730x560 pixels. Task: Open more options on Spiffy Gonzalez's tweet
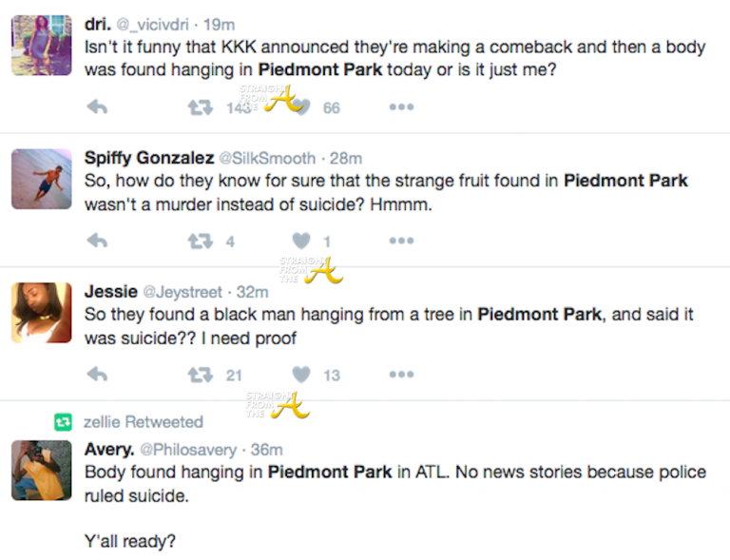(x=400, y=241)
